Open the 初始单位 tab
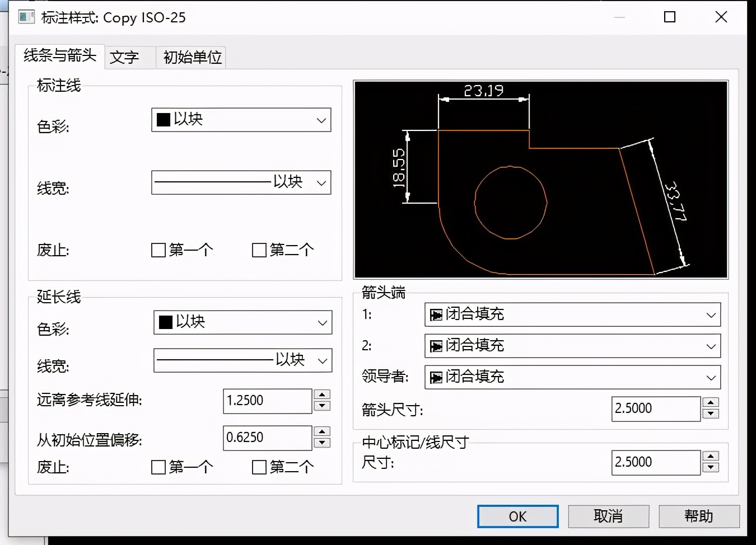The height and width of the screenshot is (545, 756). pos(192,57)
